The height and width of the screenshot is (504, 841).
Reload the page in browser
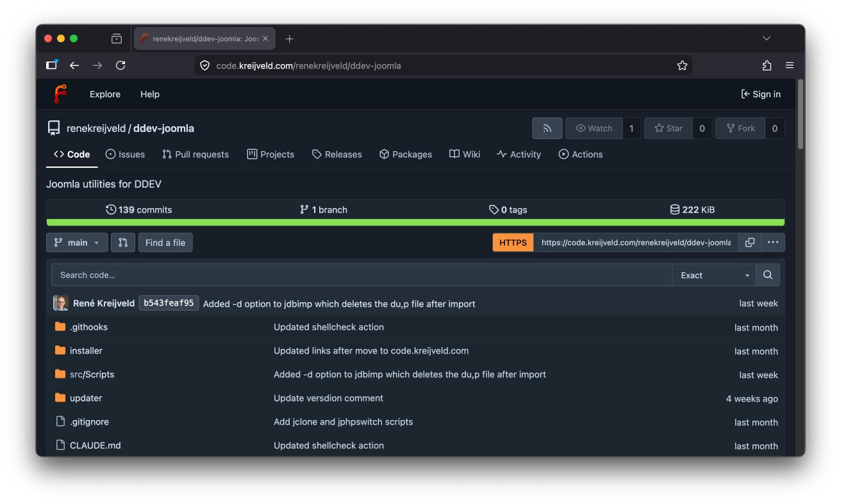point(121,65)
